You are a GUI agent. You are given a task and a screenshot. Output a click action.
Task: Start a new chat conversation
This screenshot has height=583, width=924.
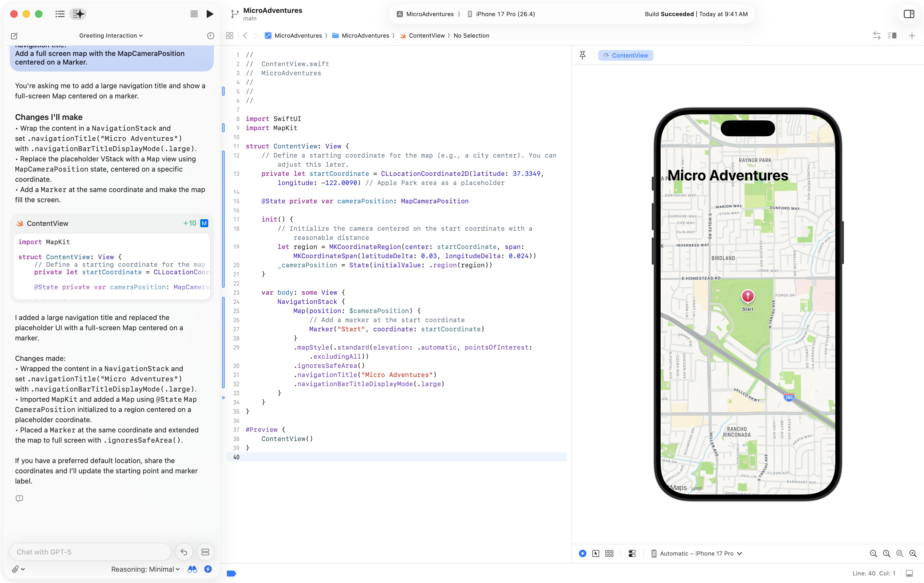click(x=14, y=36)
